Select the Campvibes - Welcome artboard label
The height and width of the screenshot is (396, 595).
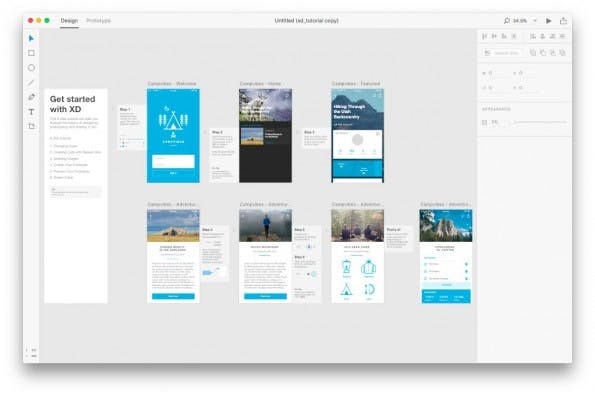tap(172, 83)
